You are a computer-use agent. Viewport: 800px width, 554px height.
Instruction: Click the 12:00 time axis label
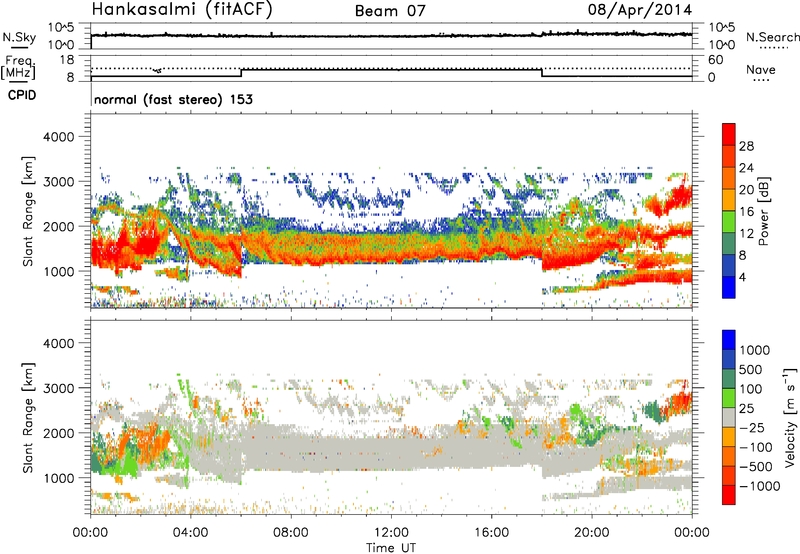click(x=391, y=533)
